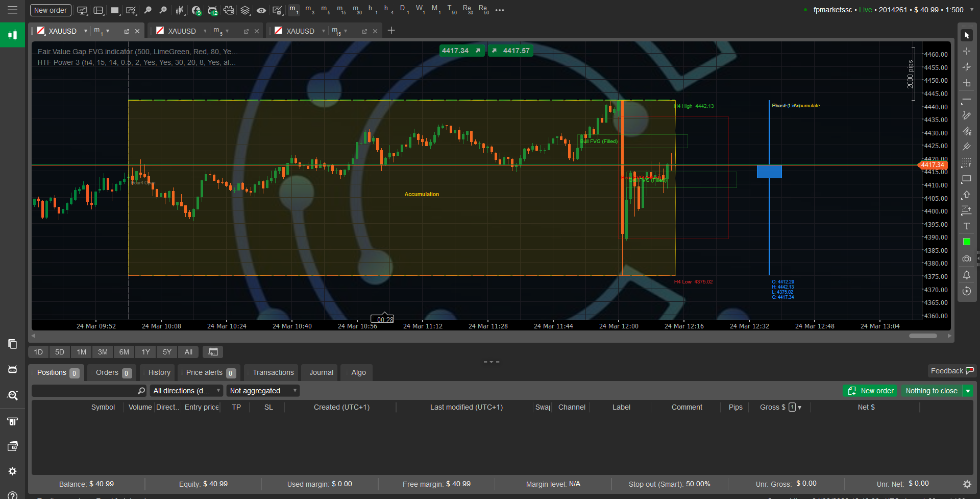Image resolution: width=980 pixels, height=499 pixels.
Task: Pick the Text drawing tool
Action: coord(966,226)
